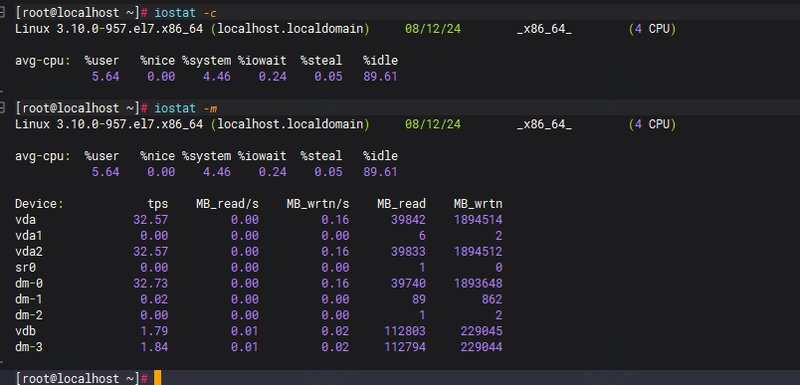Click the 1894514 MB_wrtn value for vda
This screenshot has height=385, width=800.
coord(478,220)
